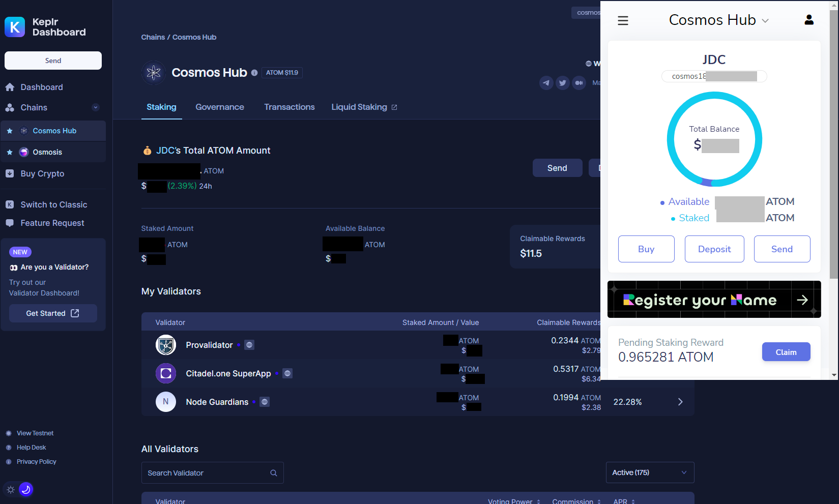Click the Provalidator logo

pyautogui.click(x=166, y=345)
